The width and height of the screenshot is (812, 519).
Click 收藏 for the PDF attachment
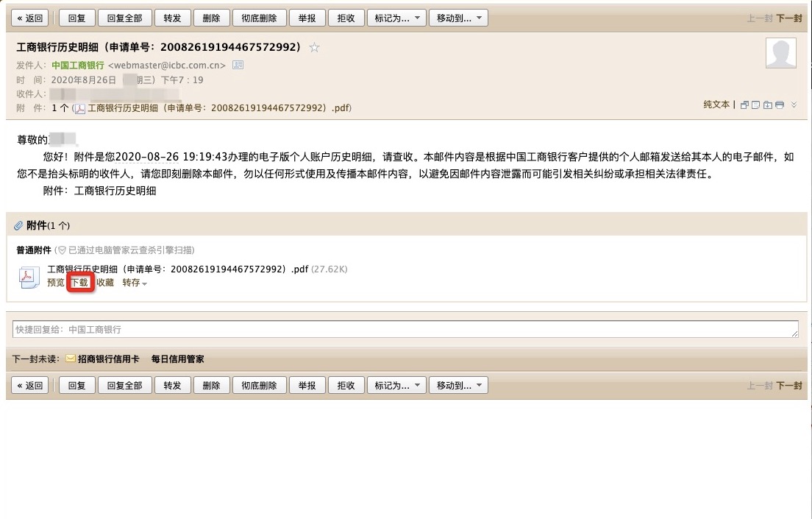pos(105,283)
